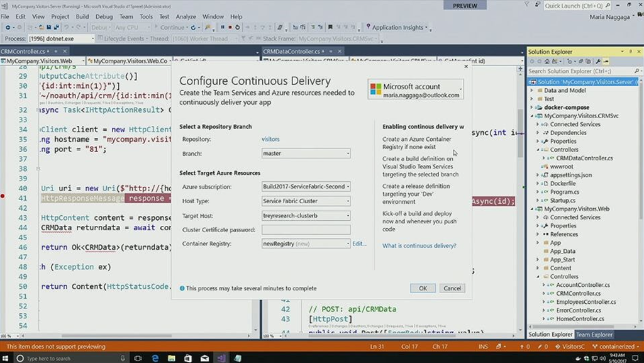The image size is (644, 363).
Task: Click the info icon beside the process message
Action: coord(182,288)
